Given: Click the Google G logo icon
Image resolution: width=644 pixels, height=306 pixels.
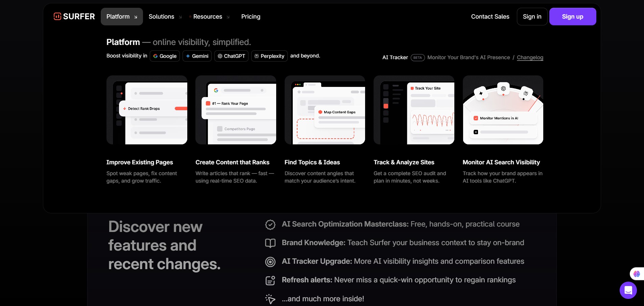Looking at the screenshot, I should click(x=156, y=56).
